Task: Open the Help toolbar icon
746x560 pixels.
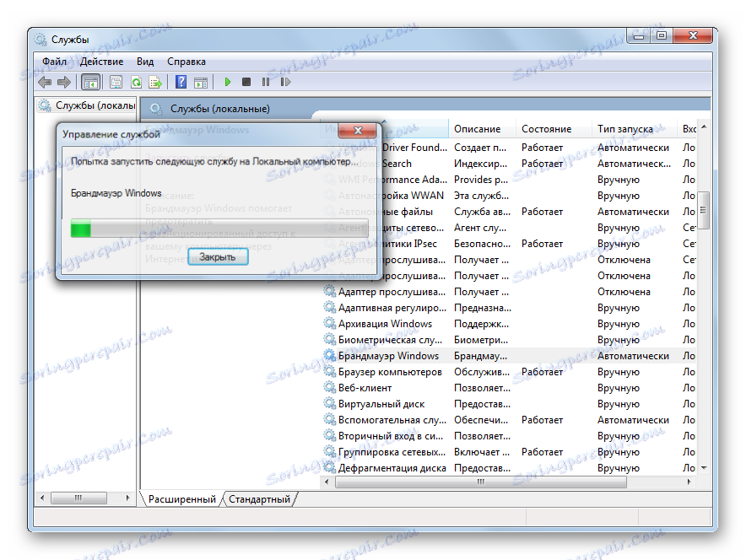Action: (181, 82)
